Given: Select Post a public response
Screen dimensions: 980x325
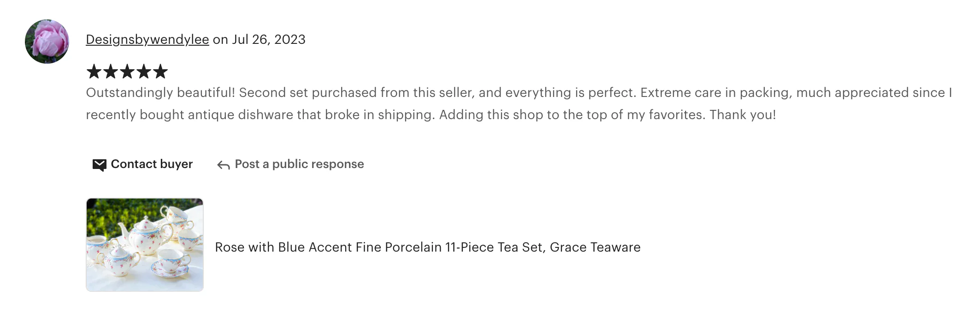Looking at the screenshot, I should point(299,164).
